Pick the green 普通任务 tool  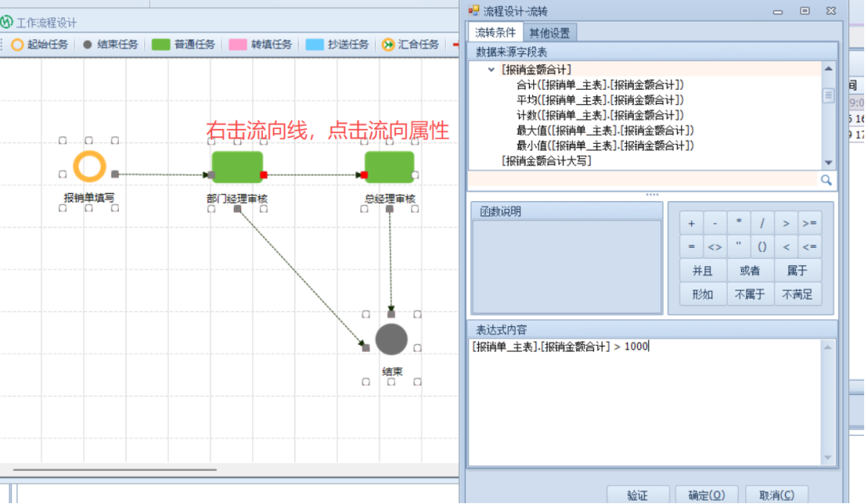184,45
